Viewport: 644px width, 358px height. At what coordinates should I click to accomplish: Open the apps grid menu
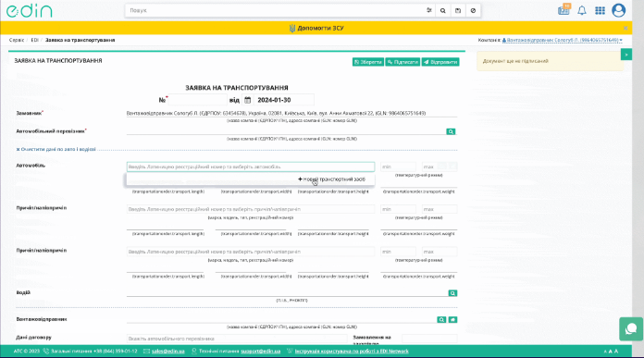click(x=600, y=10)
